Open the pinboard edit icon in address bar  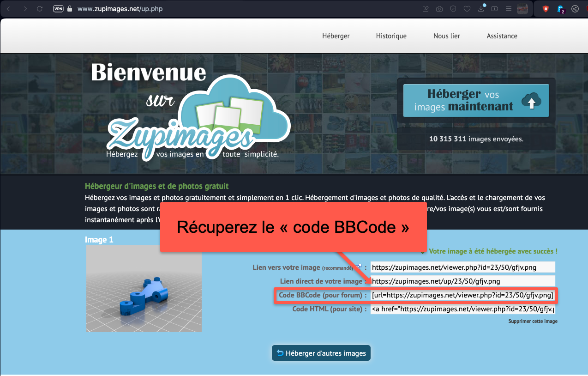coord(425,9)
